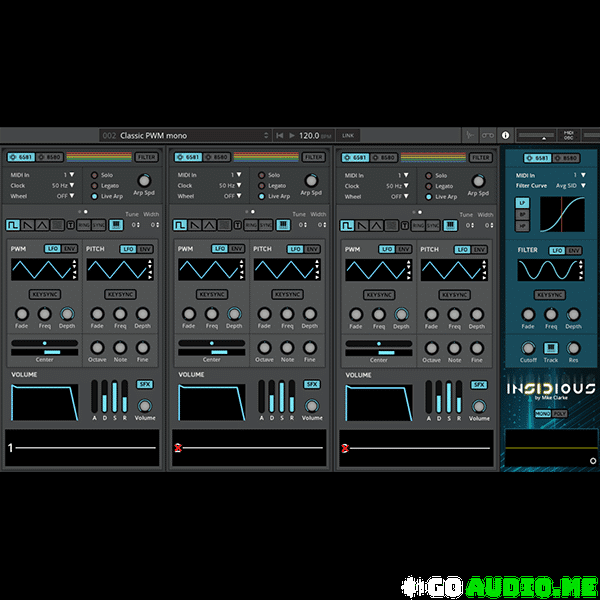Screen dimensions: 600x600
Task: Select noise waveform in first oscillator
Action: (57, 226)
